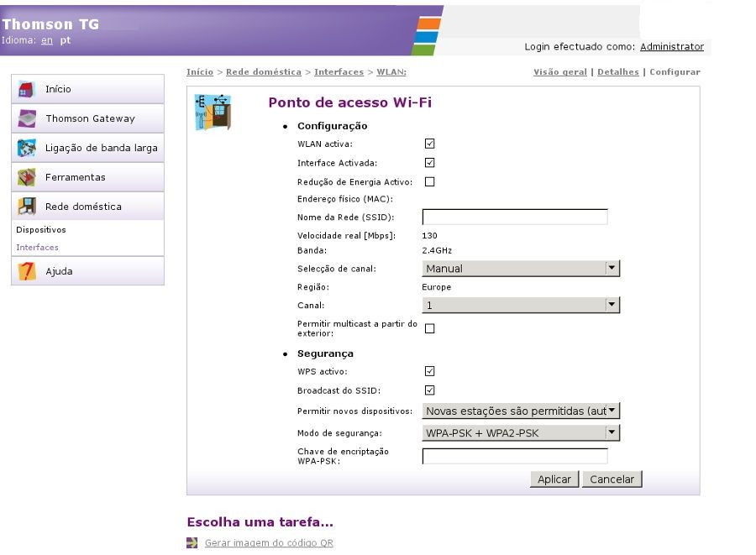Open Ajuda sidebar menu item
The width and height of the screenshot is (756, 555).
coord(87,270)
